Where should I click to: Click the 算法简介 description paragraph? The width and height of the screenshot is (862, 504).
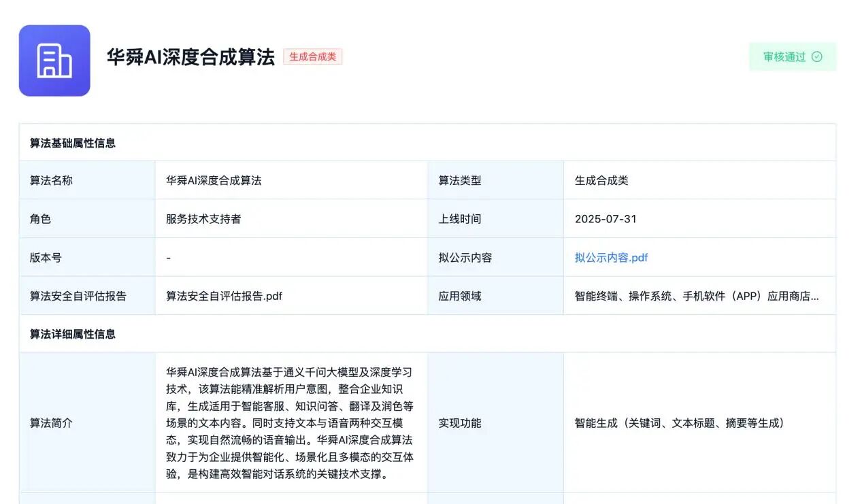[289, 423]
